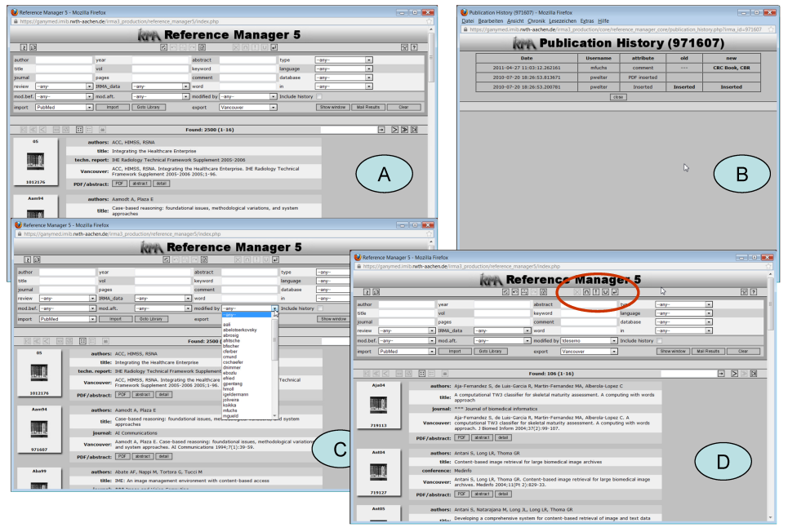Click double-arrow fast-forward icon in top-left window
788x532 pixels.
pyautogui.click(x=404, y=130)
